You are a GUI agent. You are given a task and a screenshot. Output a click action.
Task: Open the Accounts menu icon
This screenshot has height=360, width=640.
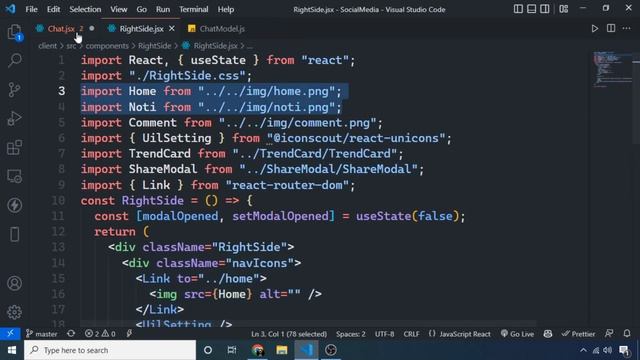point(14,283)
